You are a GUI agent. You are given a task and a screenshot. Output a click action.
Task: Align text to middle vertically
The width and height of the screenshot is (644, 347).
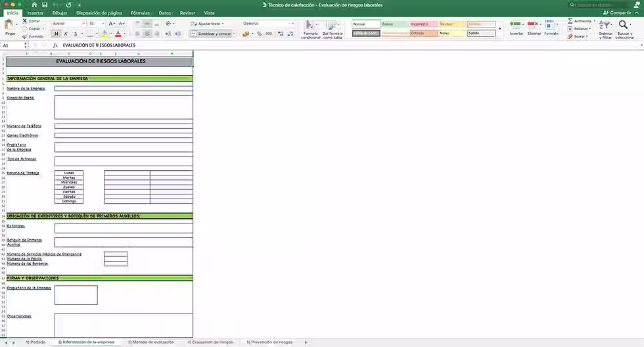[147, 24]
